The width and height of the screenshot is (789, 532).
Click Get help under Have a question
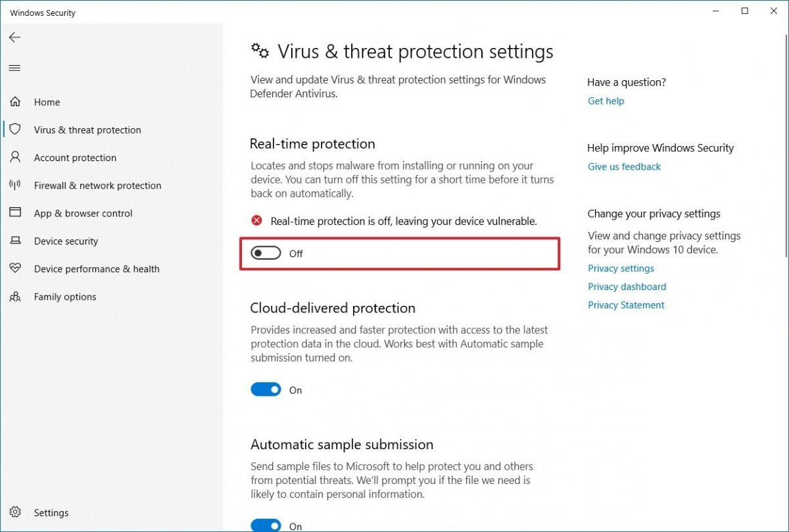coord(606,101)
